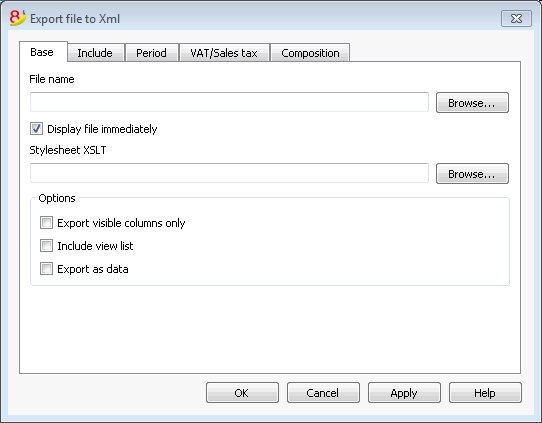Select the Base tab
The width and height of the screenshot is (542, 423).
pyautogui.click(x=43, y=52)
